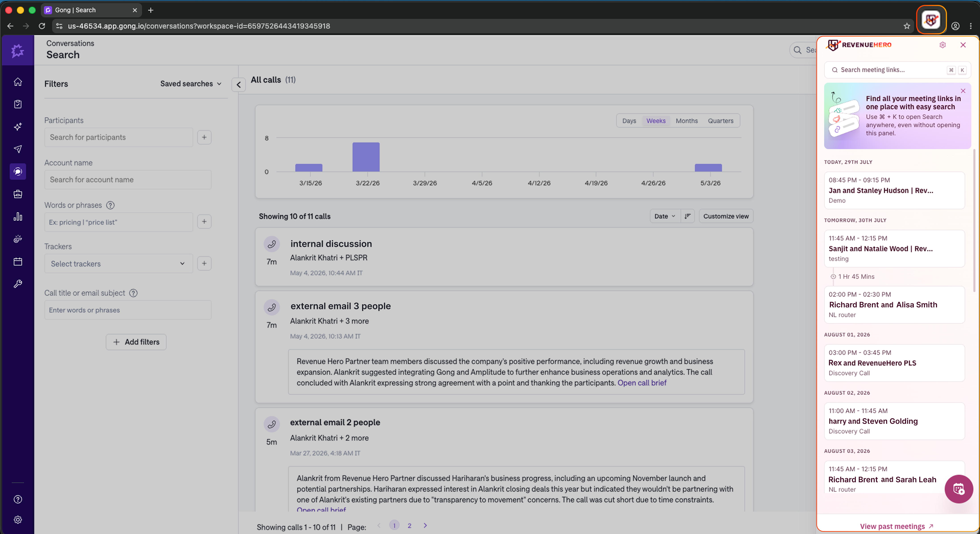Screen dimensions: 980x534
Task: Reload the page in the browser
Action: (42, 26)
